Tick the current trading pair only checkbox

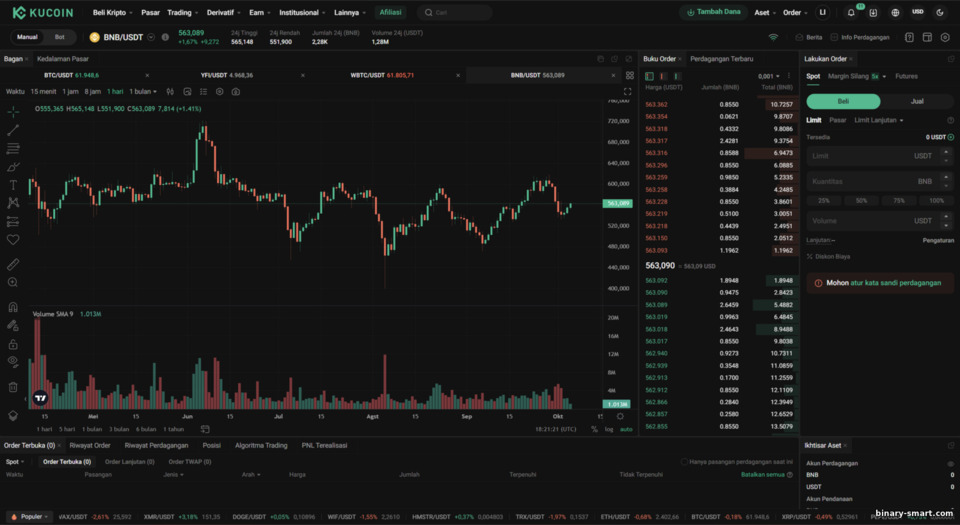[x=684, y=462]
